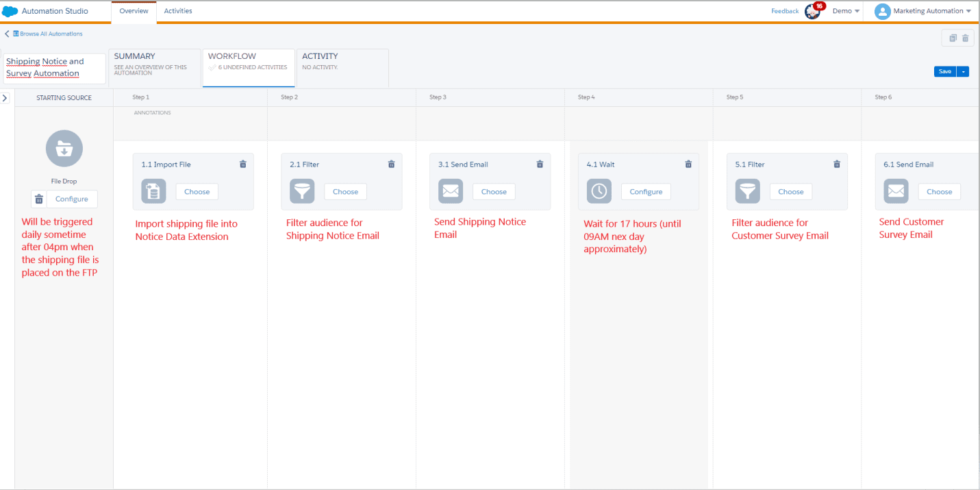Switch to the Activities tab
The image size is (980, 490).
178,11
